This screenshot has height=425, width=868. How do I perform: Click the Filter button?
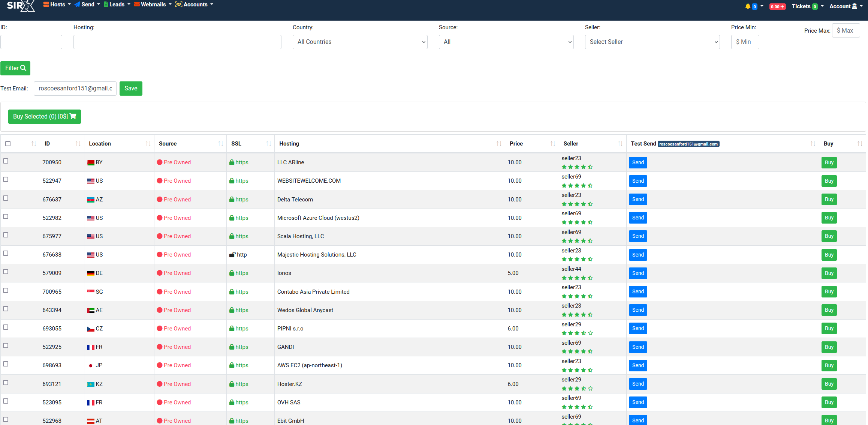(15, 68)
